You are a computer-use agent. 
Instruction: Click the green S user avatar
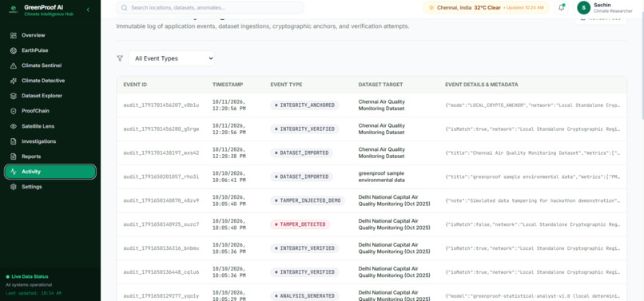(x=583, y=8)
